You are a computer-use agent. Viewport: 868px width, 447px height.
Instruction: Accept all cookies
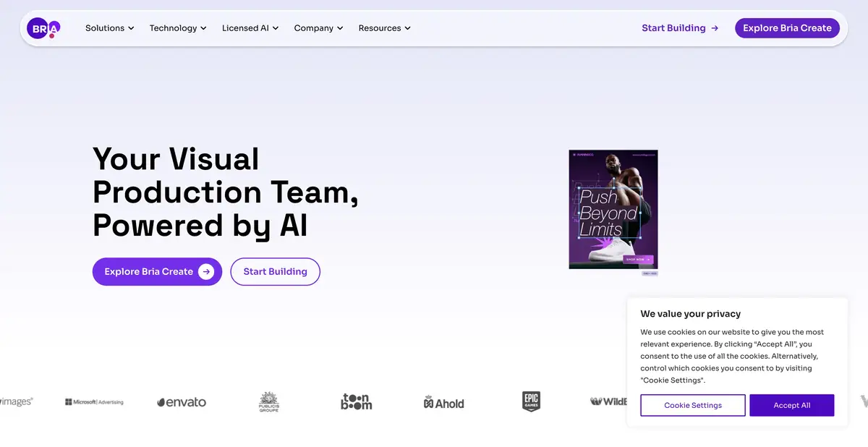(x=792, y=405)
